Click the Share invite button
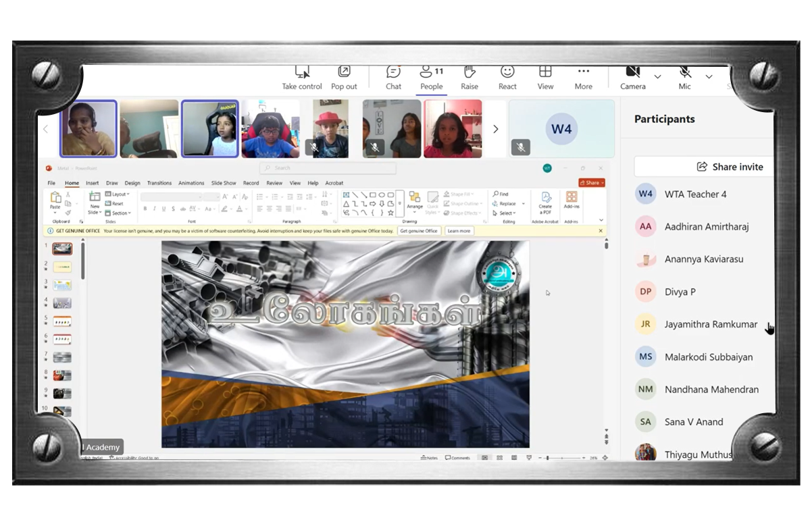 click(730, 167)
